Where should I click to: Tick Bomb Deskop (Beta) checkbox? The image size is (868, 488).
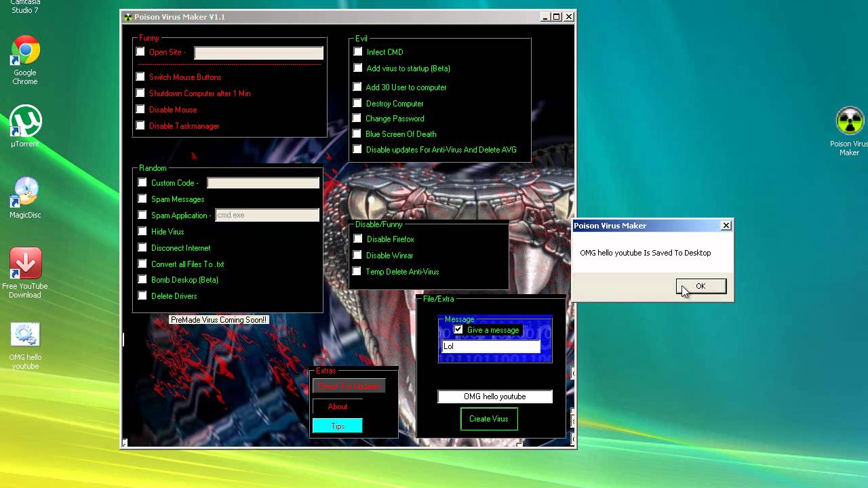142,279
